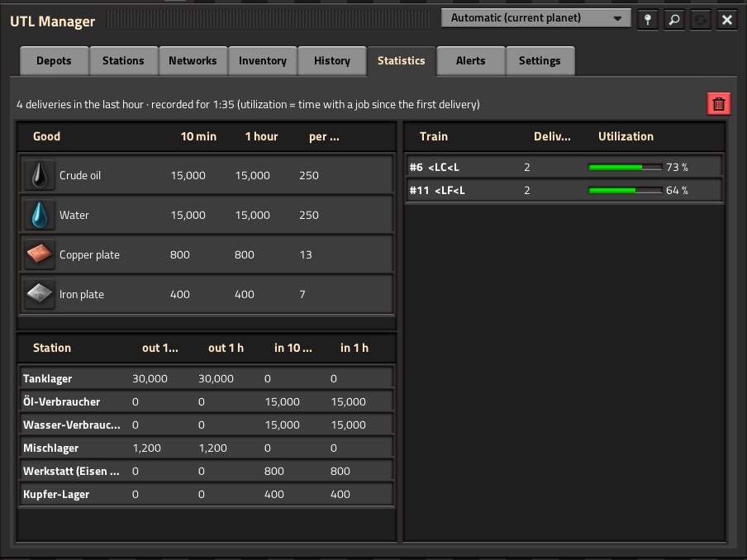
Task: Sort goods by 1 hour column
Action: point(262,136)
